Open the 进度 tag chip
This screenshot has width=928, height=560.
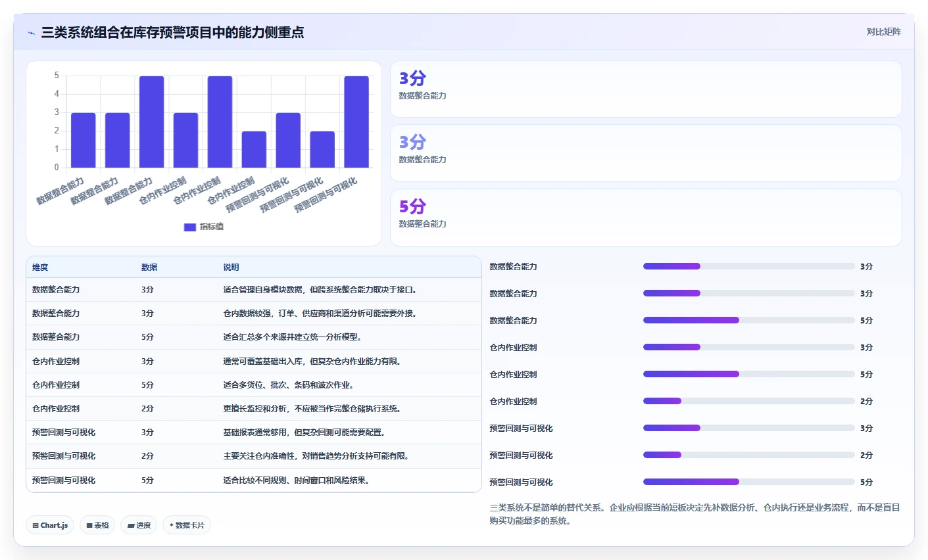[x=139, y=525]
